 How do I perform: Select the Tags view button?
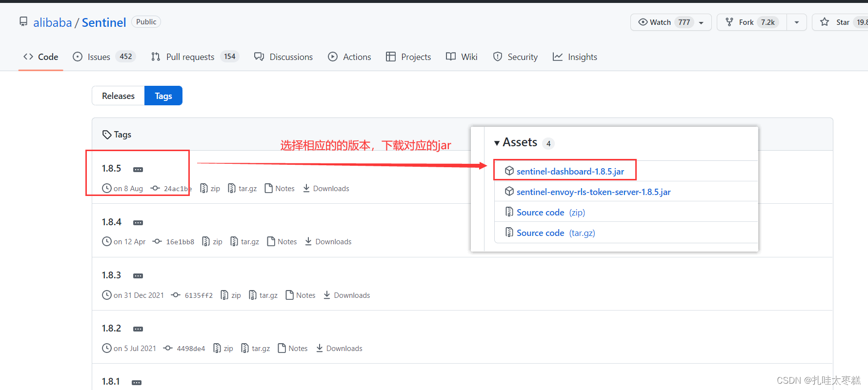pos(163,96)
